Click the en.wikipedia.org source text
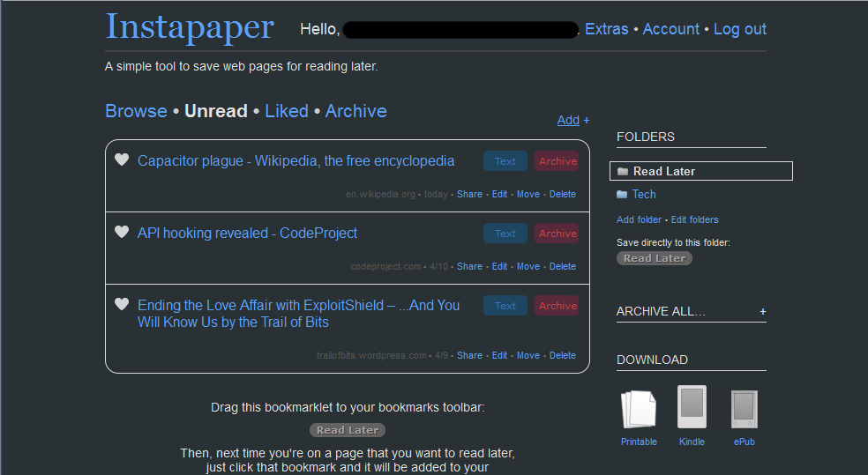868x475 pixels. (x=380, y=194)
